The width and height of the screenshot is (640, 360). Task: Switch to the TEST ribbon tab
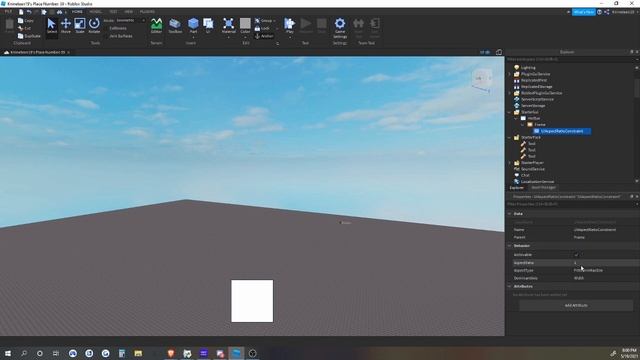tap(113, 12)
